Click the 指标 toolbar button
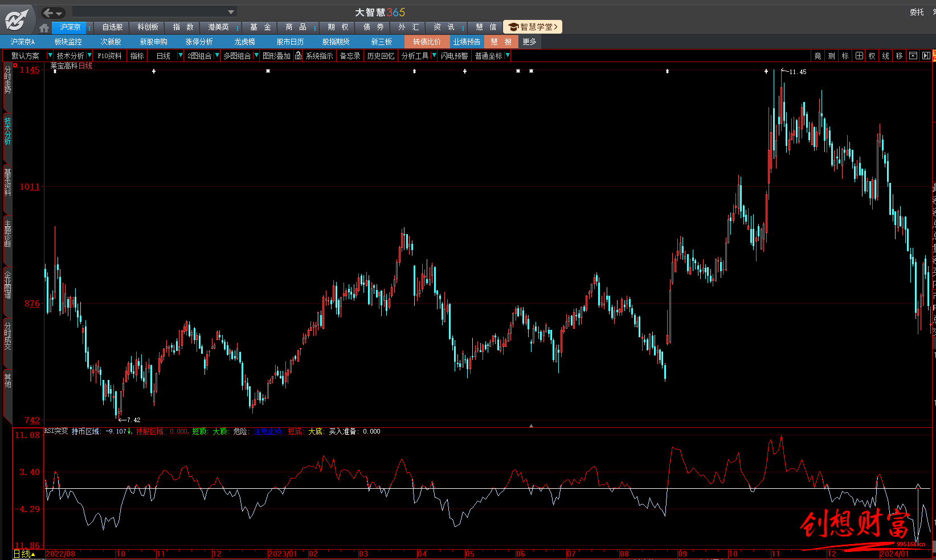This screenshot has width=936, height=560. point(137,56)
